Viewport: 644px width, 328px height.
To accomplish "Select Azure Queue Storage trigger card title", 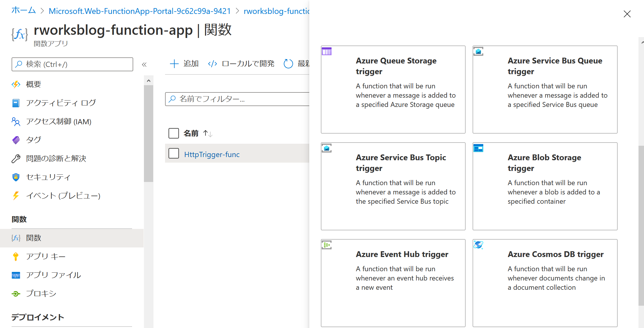I will coord(396,66).
